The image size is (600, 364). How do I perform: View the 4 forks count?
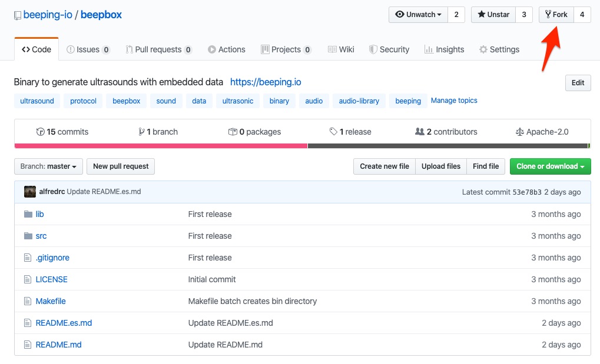582,15
